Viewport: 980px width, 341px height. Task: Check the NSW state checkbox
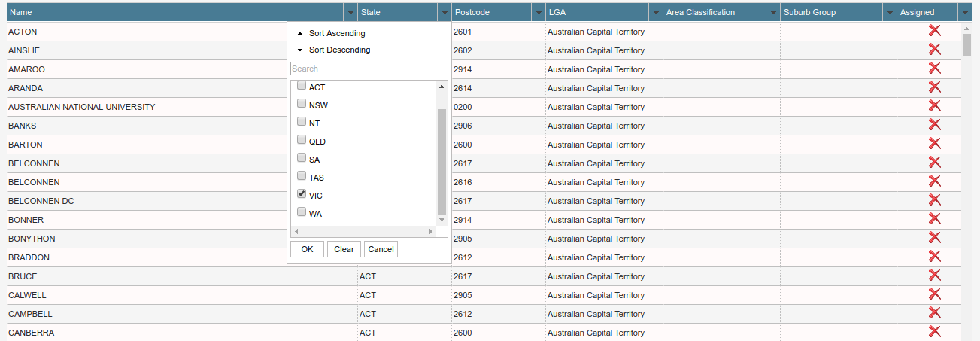point(302,105)
